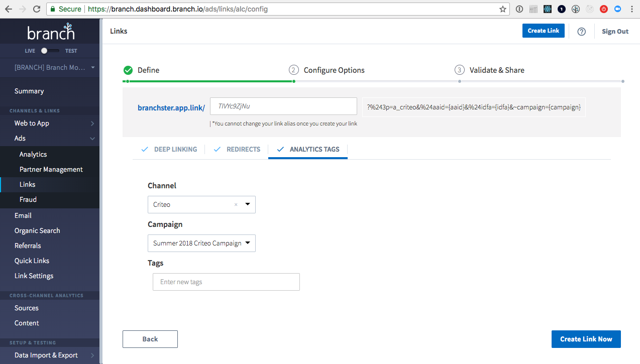
Task: Click the query parameters string box
Action: (x=474, y=107)
